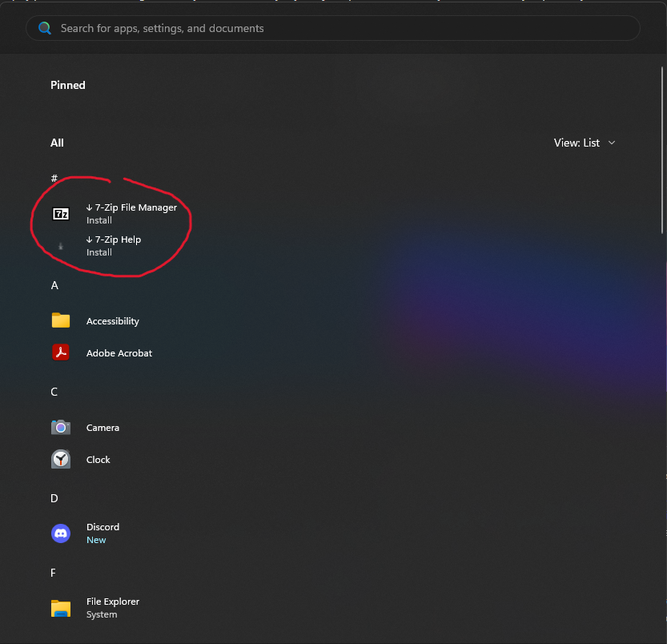Click the search magnifier icon

[x=45, y=28]
